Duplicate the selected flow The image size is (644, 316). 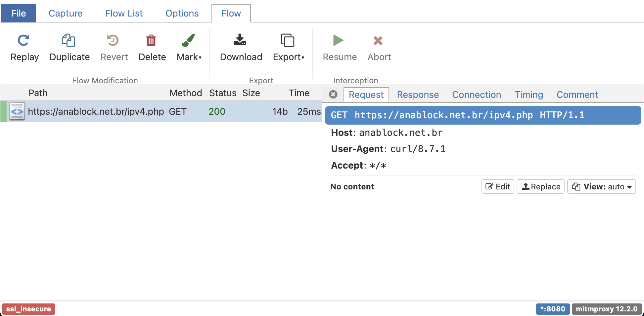69,41
